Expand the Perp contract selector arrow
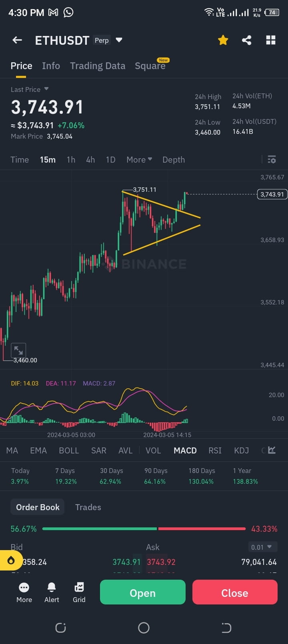The image size is (288, 644). click(119, 40)
